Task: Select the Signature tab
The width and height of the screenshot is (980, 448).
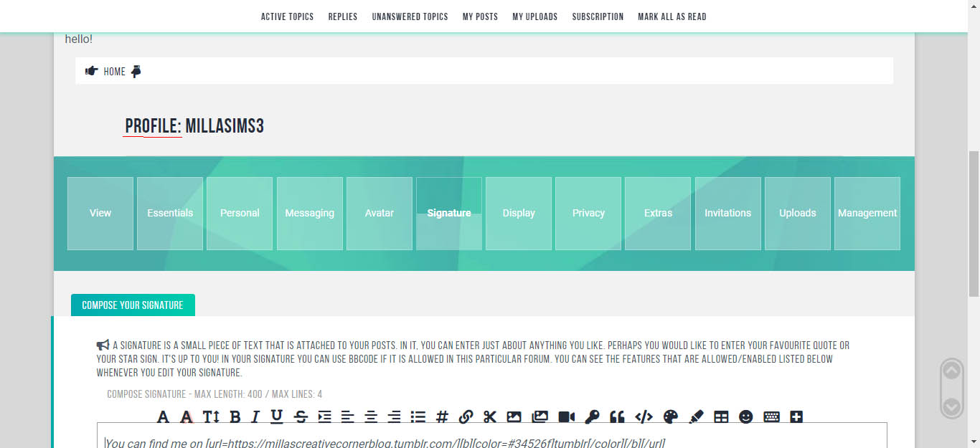Action: point(449,214)
